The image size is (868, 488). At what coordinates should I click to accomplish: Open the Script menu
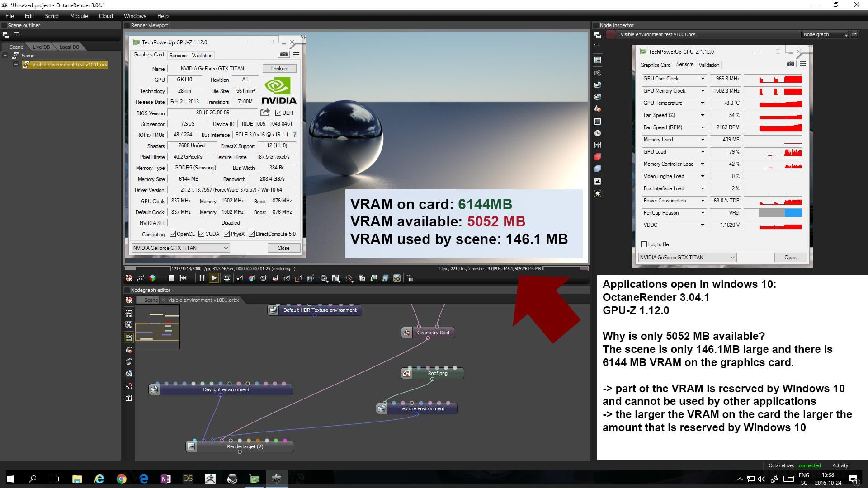[x=52, y=16]
